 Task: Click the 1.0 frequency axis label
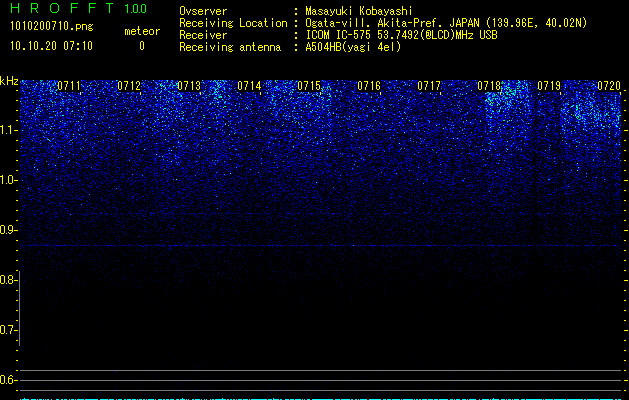(9, 180)
